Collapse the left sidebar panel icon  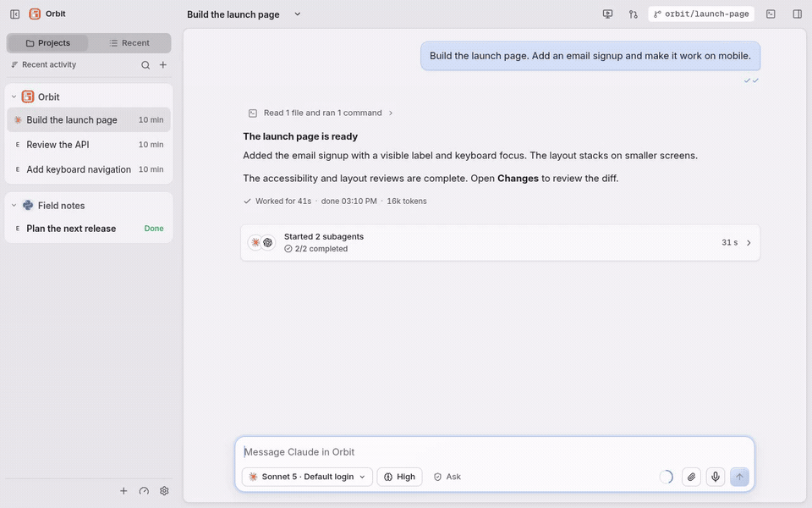click(x=15, y=14)
